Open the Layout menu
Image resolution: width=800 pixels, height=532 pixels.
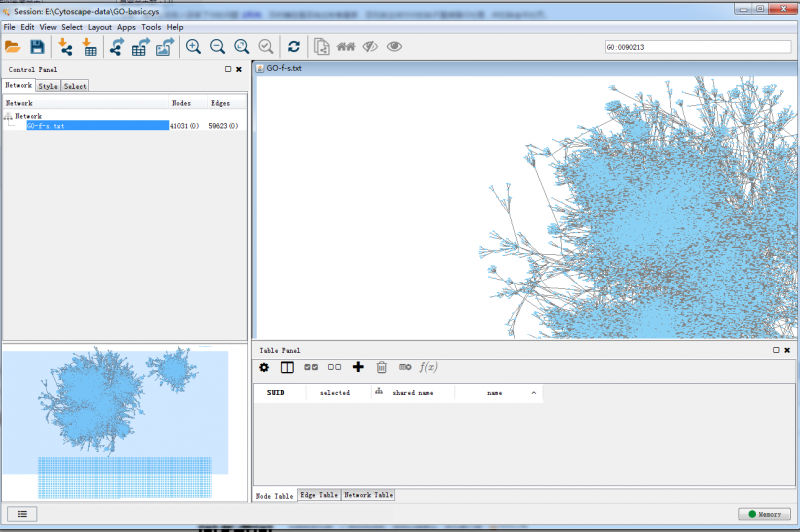(100, 27)
